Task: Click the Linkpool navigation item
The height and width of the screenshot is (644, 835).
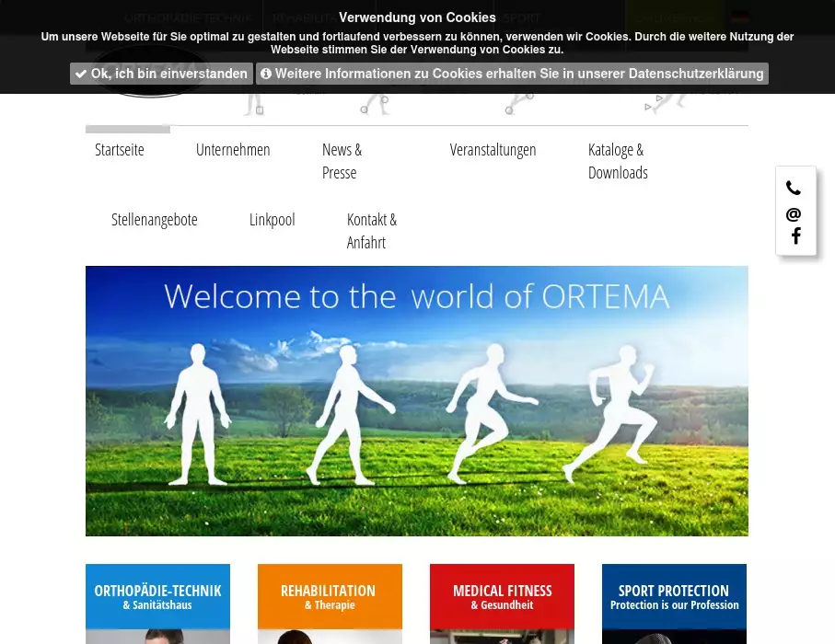Action: (272, 220)
